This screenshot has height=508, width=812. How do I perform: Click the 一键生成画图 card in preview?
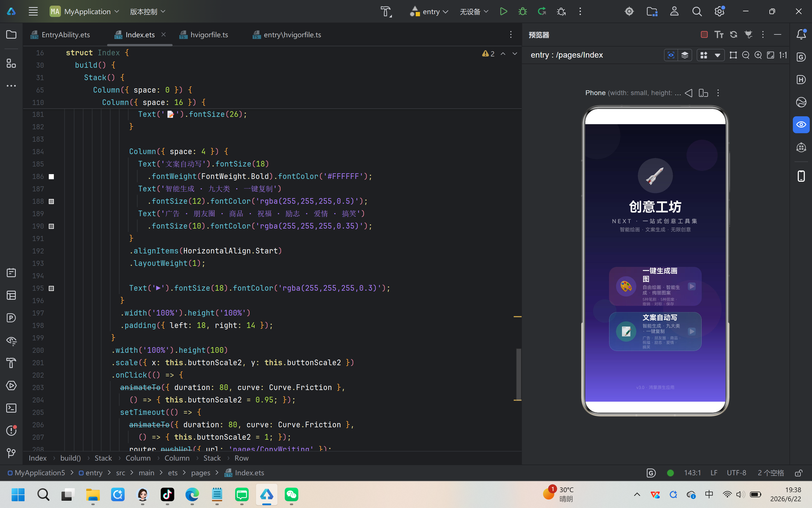coord(655,286)
